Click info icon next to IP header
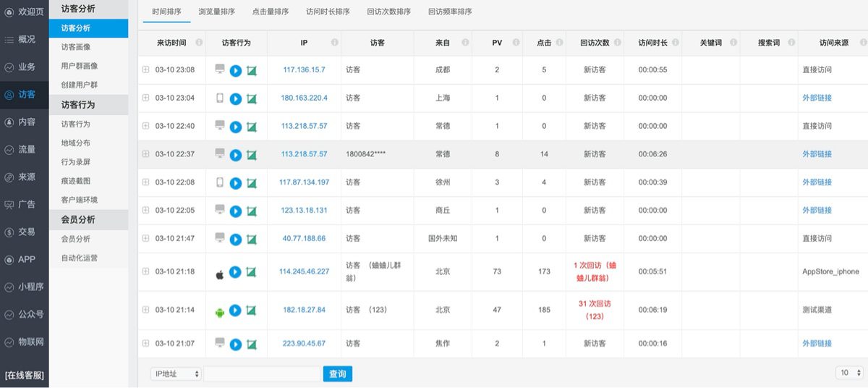868x388 pixels. click(334, 43)
